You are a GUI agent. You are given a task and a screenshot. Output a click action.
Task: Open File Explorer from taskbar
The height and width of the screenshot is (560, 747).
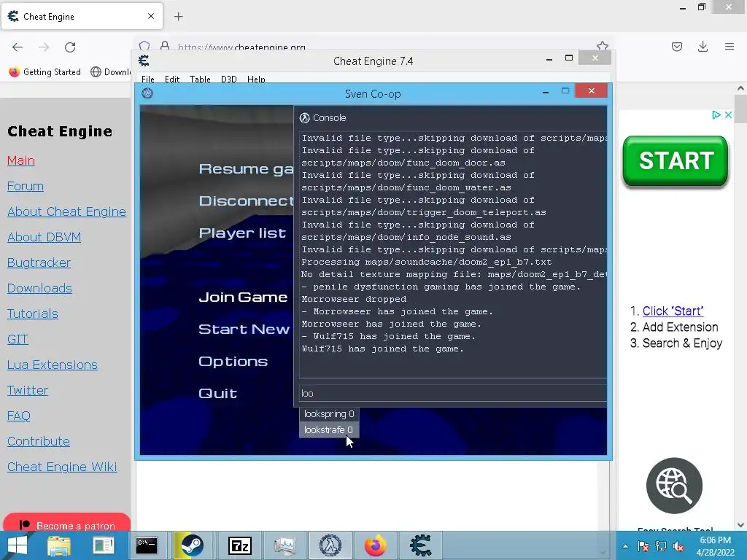pos(58,545)
